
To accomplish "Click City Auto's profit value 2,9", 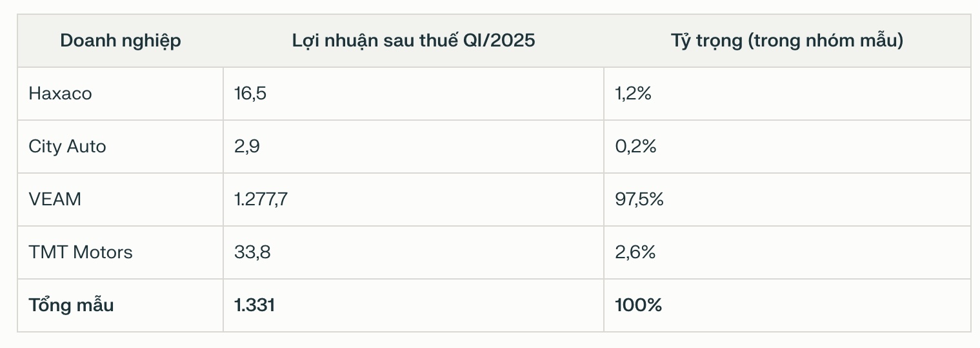I will (247, 147).
